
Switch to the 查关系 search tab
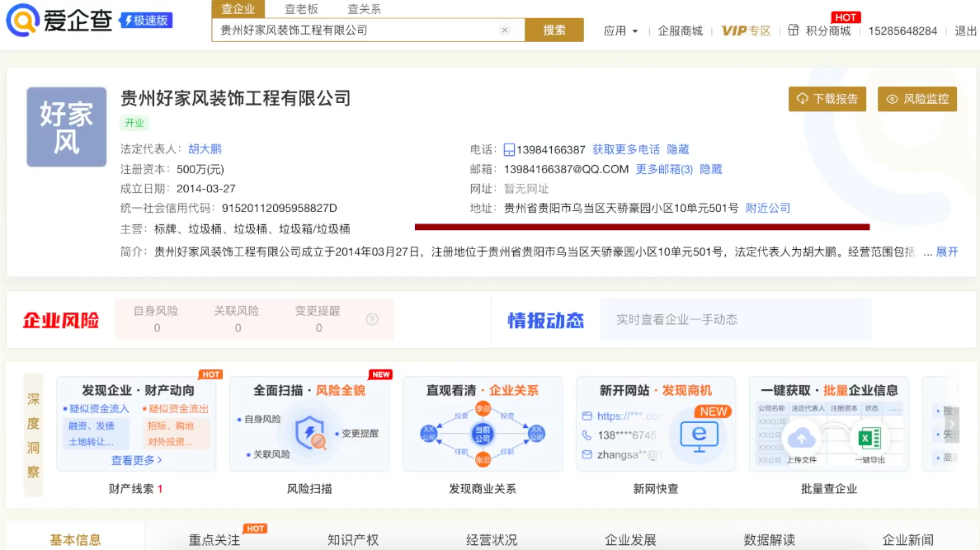tap(364, 9)
